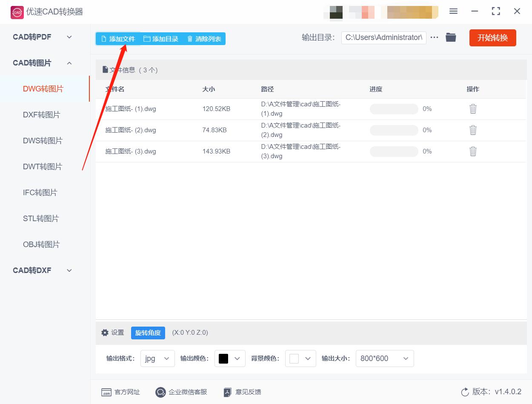Click the 开始转换 conversion button
The height and width of the screenshot is (404, 532).
click(x=492, y=38)
